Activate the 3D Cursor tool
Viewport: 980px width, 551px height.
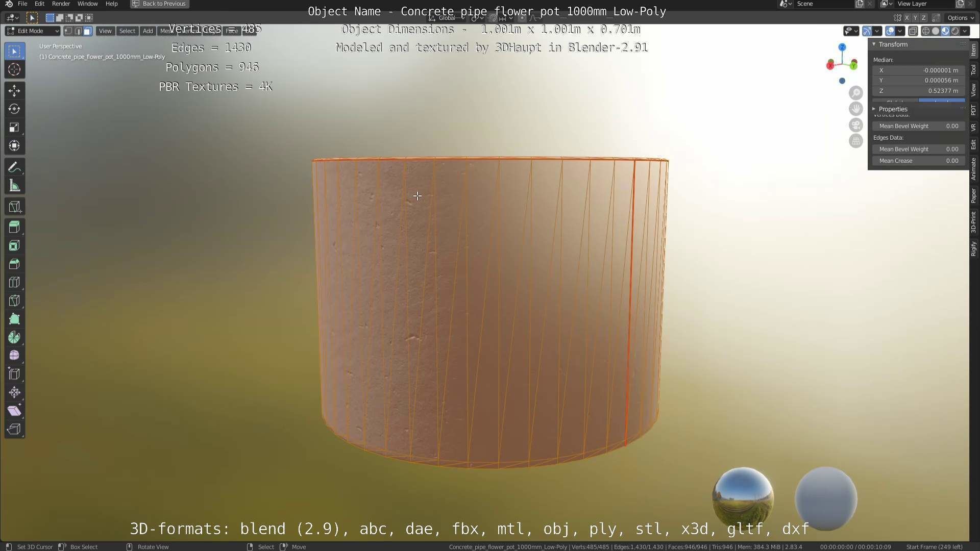point(14,69)
